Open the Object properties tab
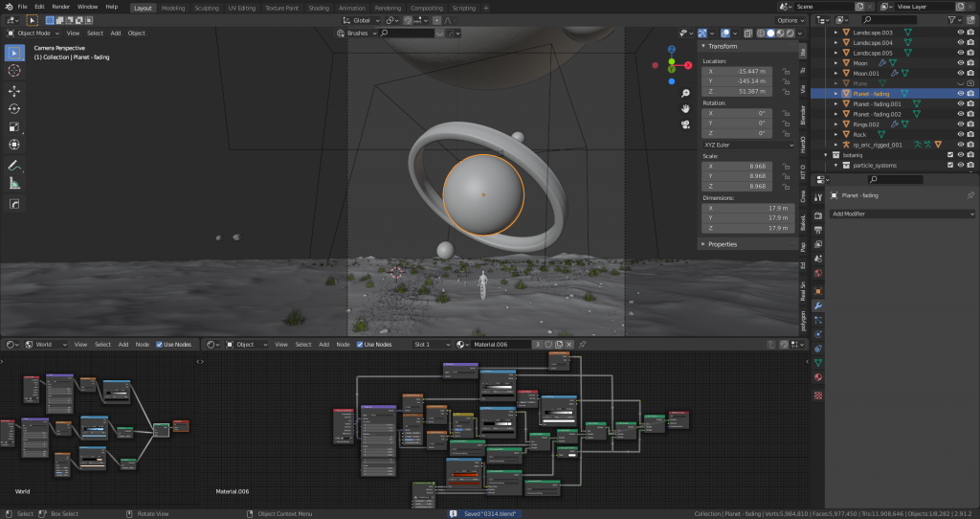Image resolution: width=980 pixels, height=519 pixels. pos(818,291)
